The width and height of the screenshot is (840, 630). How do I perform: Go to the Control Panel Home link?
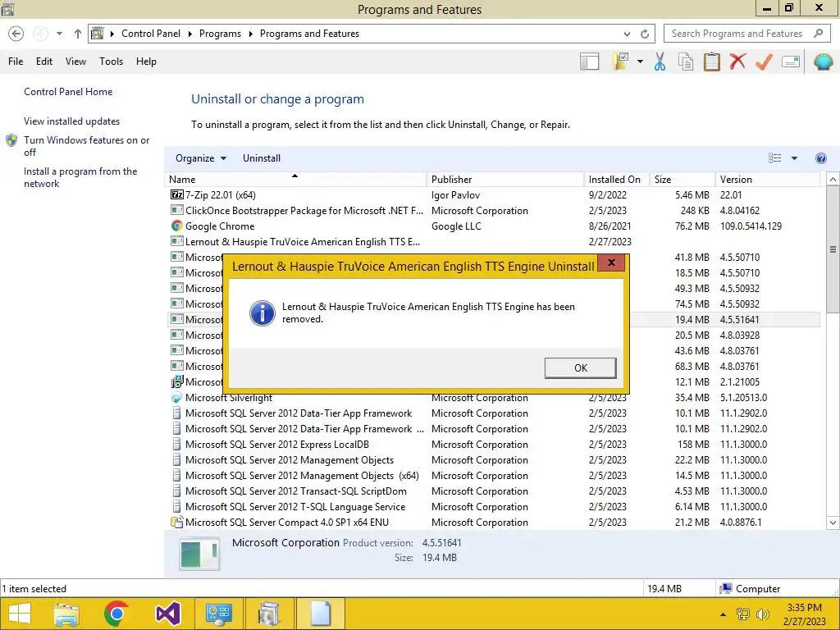(x=68, y=92)
